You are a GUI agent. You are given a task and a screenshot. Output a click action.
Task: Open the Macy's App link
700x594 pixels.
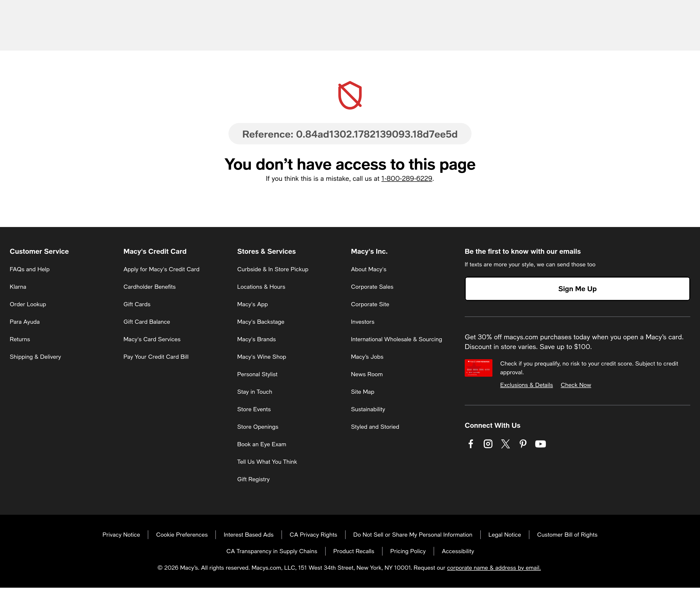(x=252, y=304)
